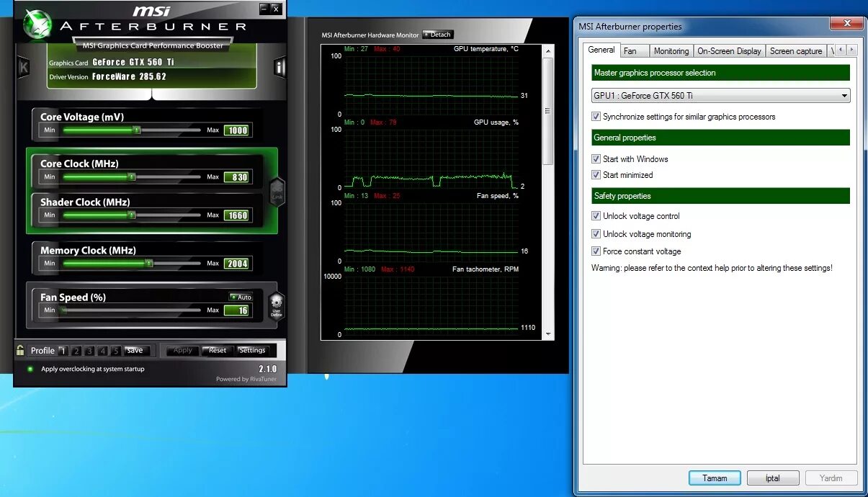Click the Reset button in Afterburner
Screen dimensions: 868x497
coord(218,351)
